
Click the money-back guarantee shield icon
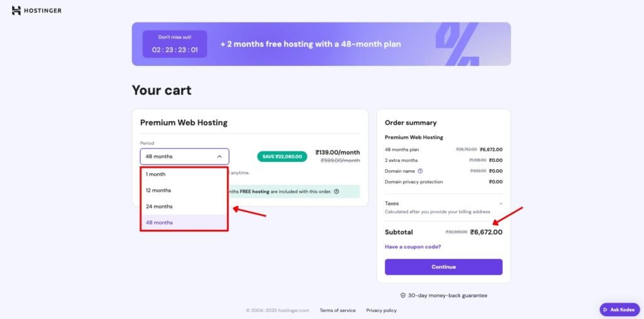403,295
